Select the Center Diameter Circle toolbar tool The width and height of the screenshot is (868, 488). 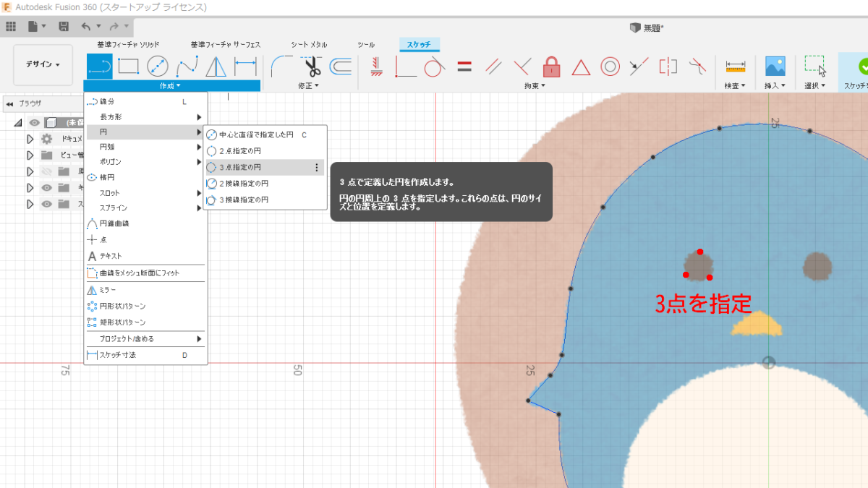coord(158,67)
